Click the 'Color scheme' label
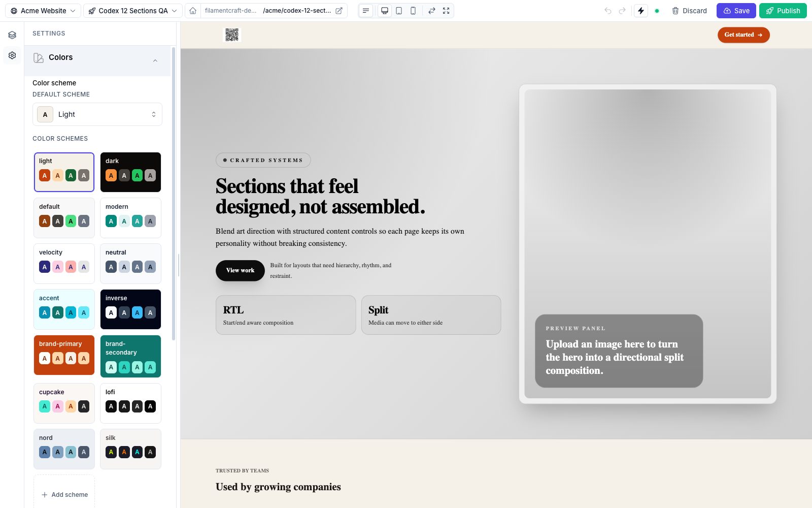812x508 pixels. click(54, 83)
